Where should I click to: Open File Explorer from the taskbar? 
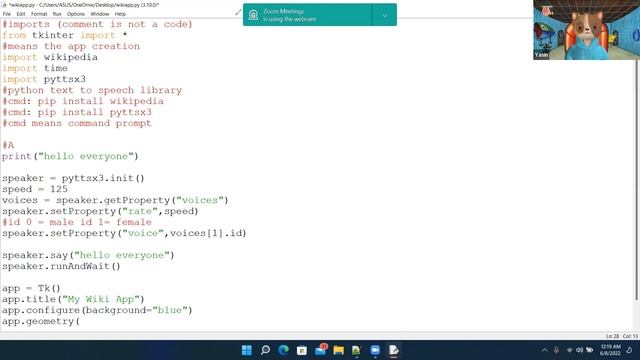pos(338,350)
